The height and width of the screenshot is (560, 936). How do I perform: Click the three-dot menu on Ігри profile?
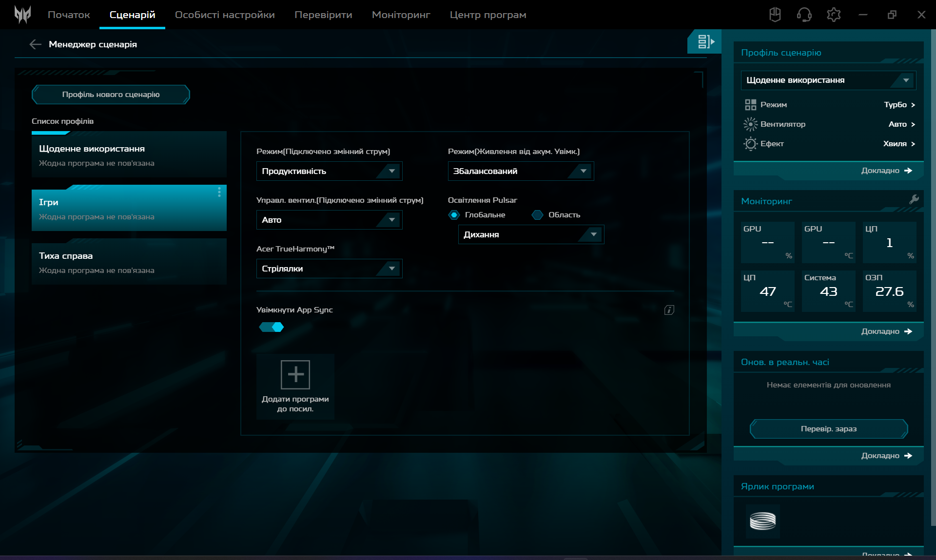(x=219, y=192)
